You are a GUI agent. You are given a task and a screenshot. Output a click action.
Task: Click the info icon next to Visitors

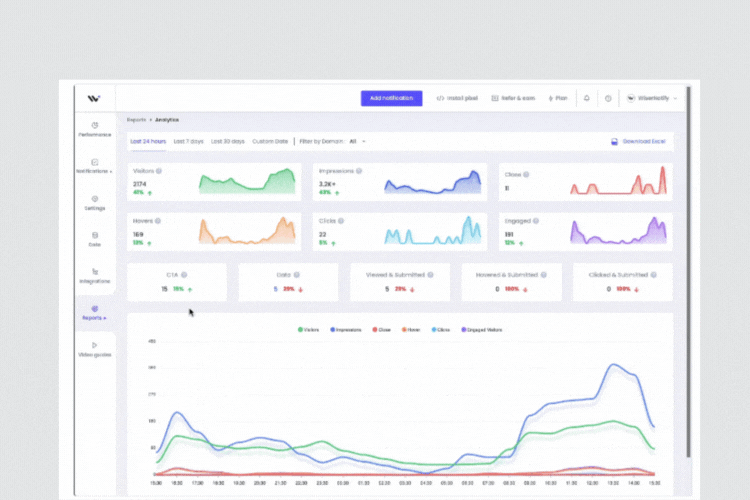(159, 171)
